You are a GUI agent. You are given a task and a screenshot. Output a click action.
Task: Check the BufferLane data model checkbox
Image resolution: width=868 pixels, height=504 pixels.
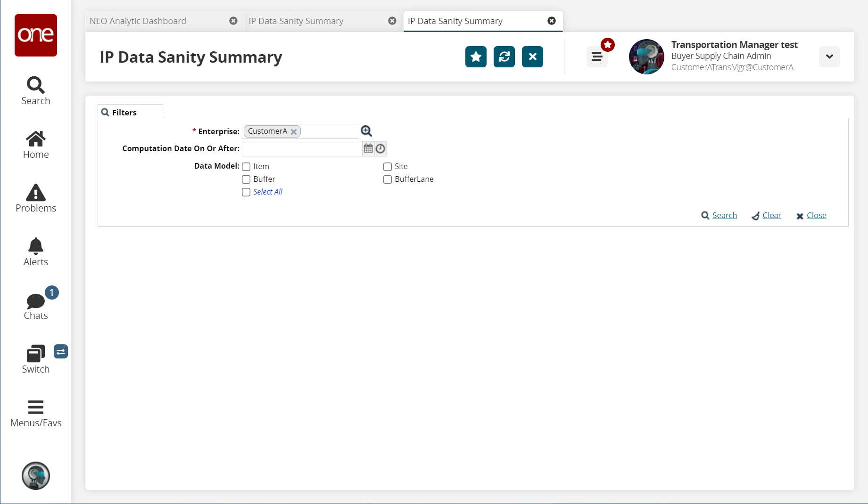click(388, 179)
